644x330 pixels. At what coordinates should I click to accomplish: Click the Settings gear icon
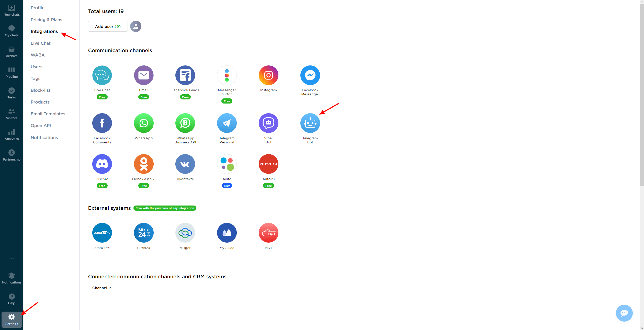[11, 316]
